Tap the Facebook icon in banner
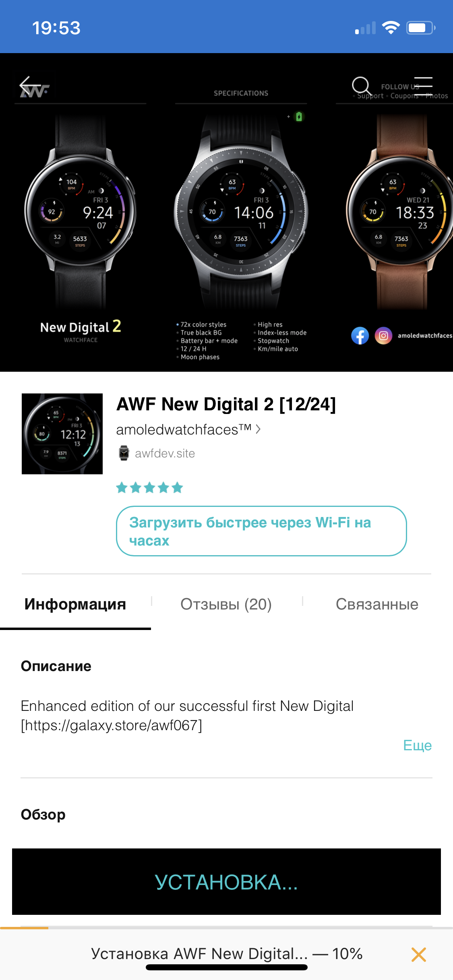The height and width of the screenshot is (980, 453). [360, 336]
